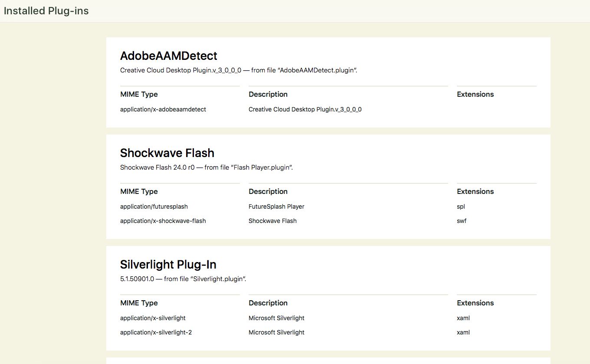Click AdobeAAMDetect's Creative Cloud Desktop Plugin description cell

[305, 109]
